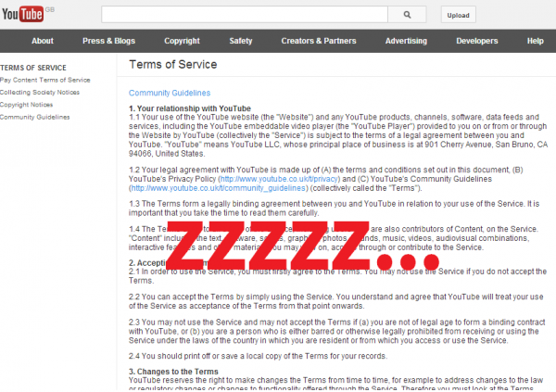Click the search magnifier button

coord(407,15)
